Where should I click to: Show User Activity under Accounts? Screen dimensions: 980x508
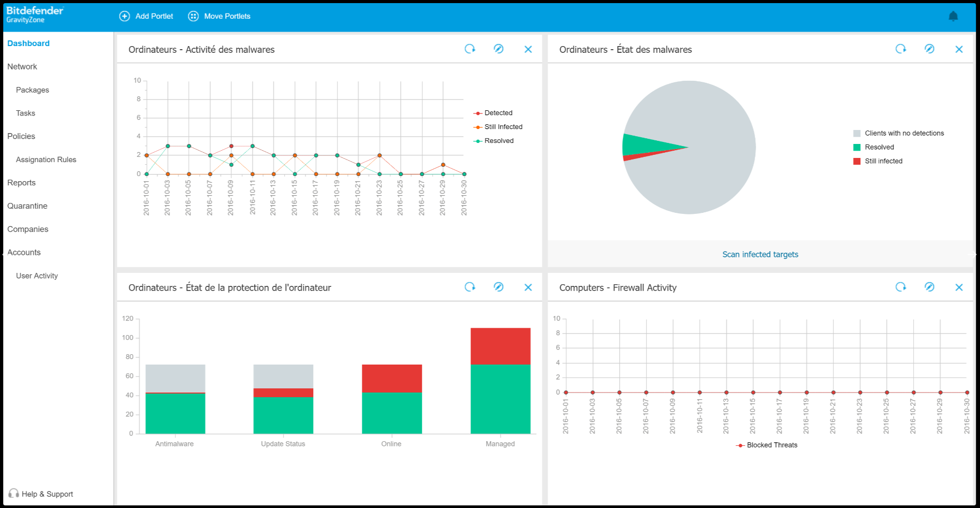coord(37,276)
